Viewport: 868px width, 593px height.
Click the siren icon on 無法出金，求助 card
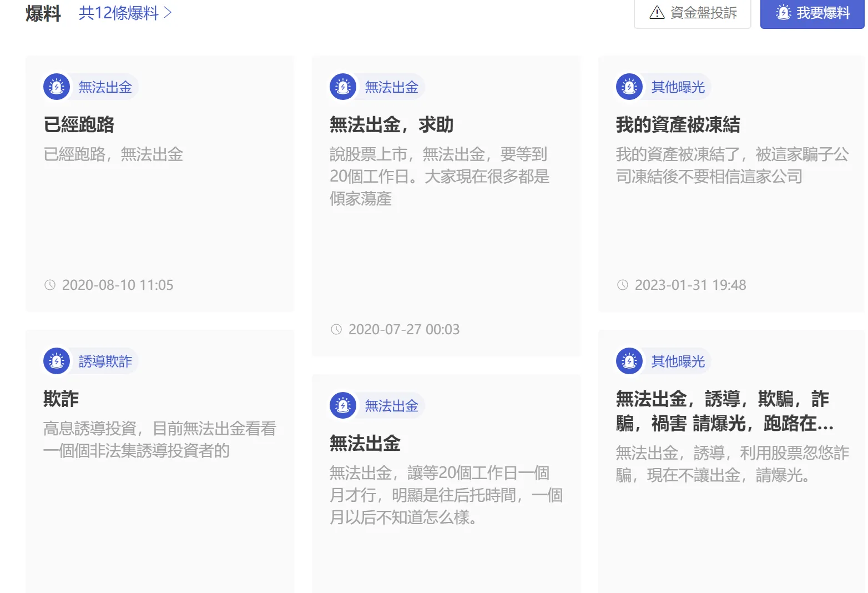point(343,87)
